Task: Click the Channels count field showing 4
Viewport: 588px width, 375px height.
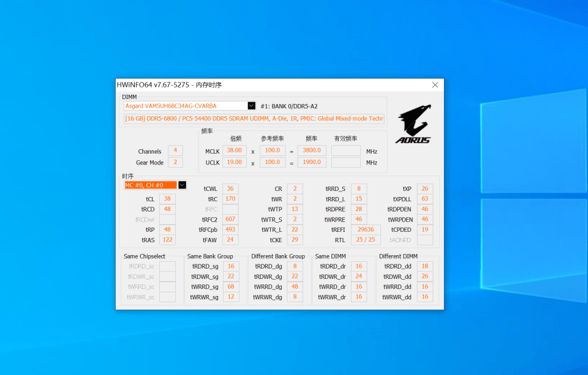Action: [175, 150]
